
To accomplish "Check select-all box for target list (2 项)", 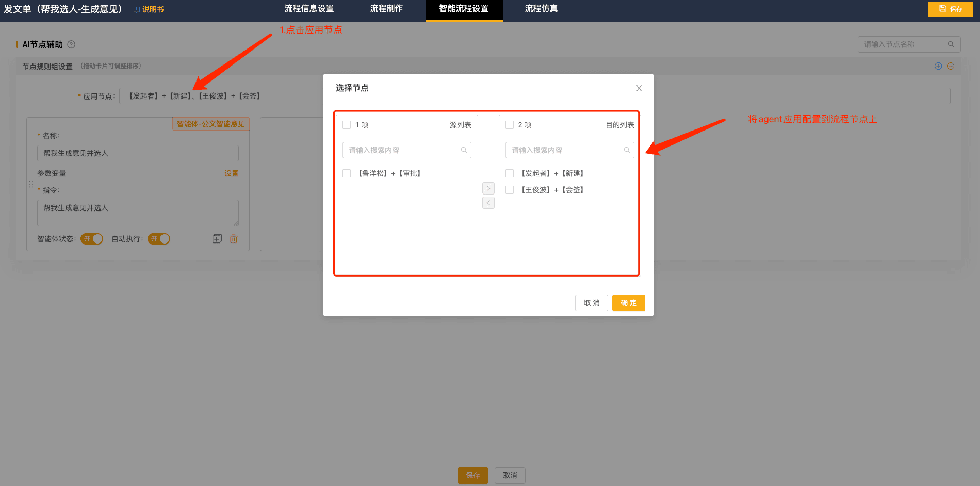I will tap(510, 125).
